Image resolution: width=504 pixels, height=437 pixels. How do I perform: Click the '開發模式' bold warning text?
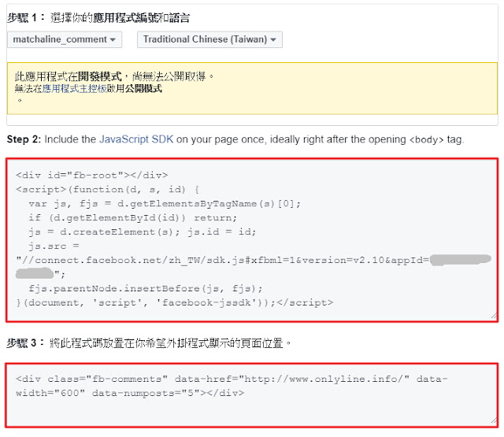100,76
